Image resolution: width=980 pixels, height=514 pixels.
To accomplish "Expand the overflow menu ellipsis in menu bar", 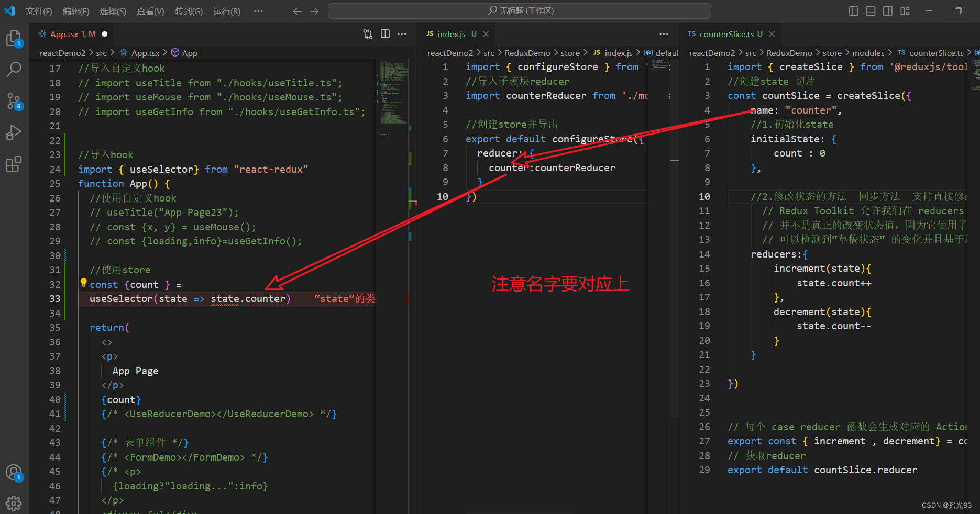I will [258, 11].
